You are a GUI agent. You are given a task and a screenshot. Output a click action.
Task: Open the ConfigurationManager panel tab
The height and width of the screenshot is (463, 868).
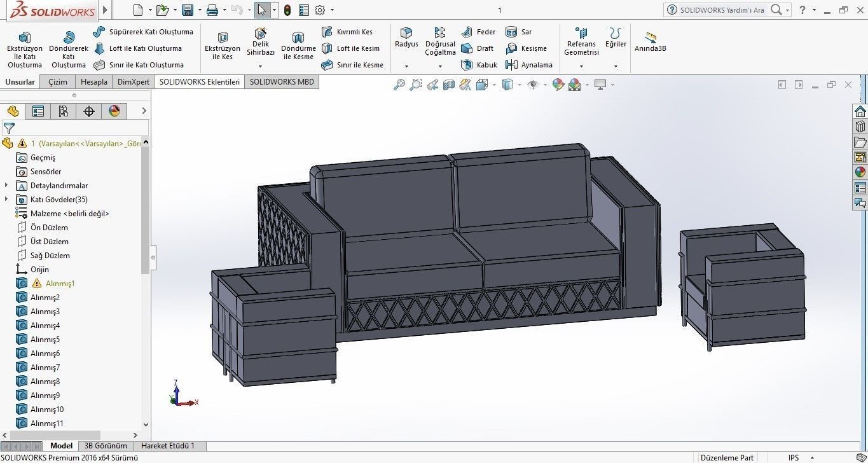64,111
